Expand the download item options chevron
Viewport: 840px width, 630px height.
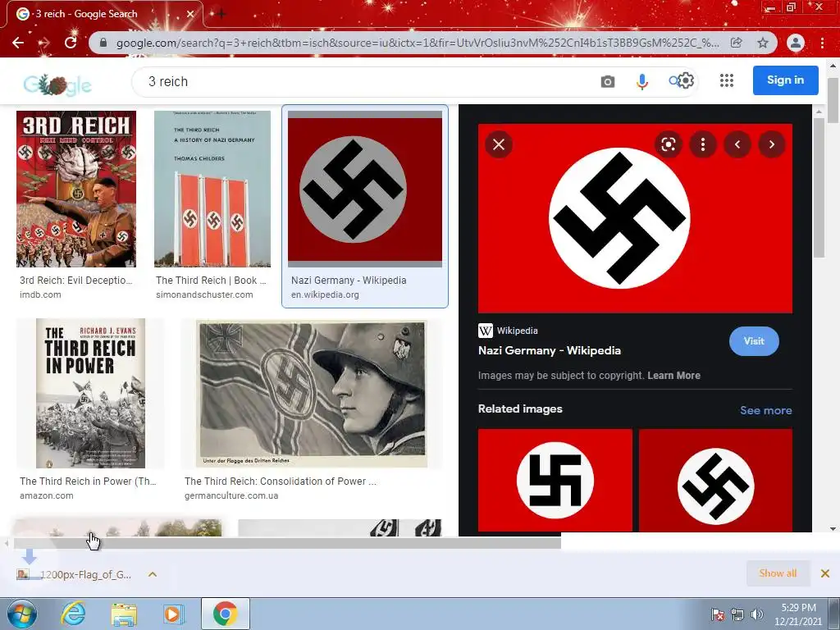pyautogui.click(x=152, y=574)
